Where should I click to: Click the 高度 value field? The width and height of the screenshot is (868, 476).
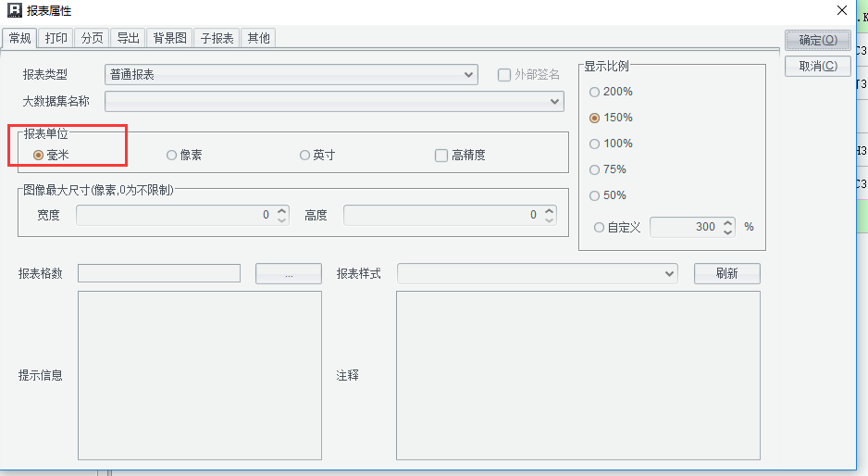pos(443,215)
